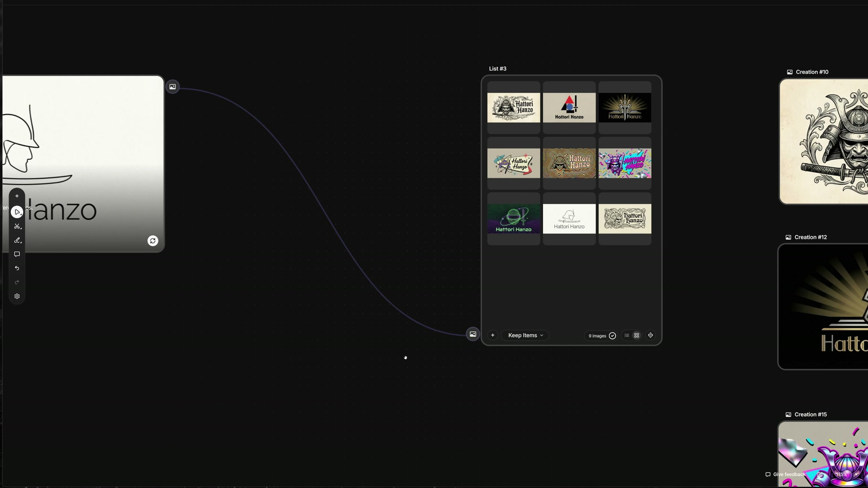Redo the last undone action
Viewport: 868px width, 488px height.
17,282
